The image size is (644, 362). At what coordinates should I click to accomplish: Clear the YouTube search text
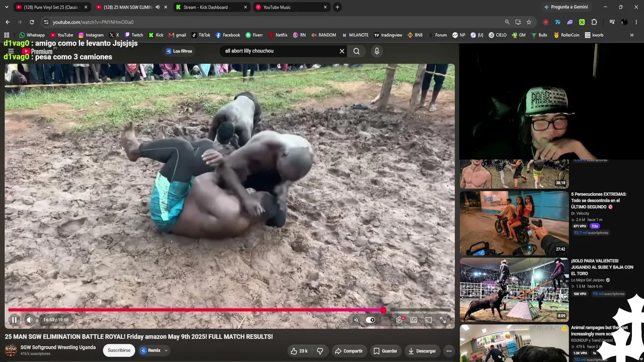342,51
